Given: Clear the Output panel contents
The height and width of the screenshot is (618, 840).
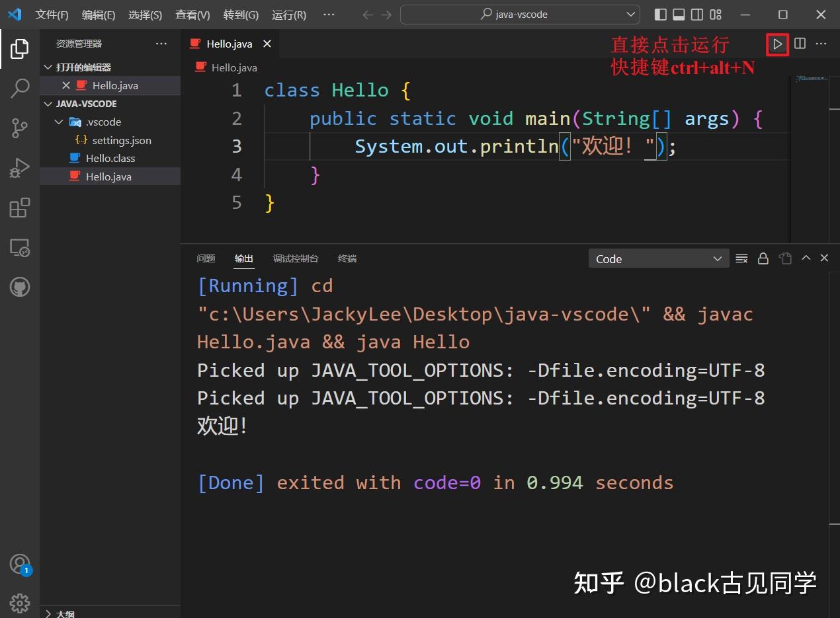Looking at the screenshot, I should [741, 258].
